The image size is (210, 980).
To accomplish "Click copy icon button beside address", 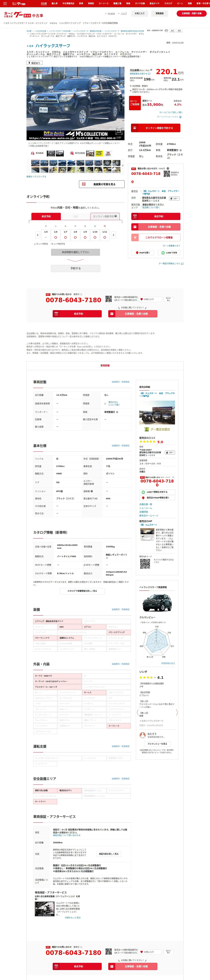I will pyautogui.click(x=174, y=198).
